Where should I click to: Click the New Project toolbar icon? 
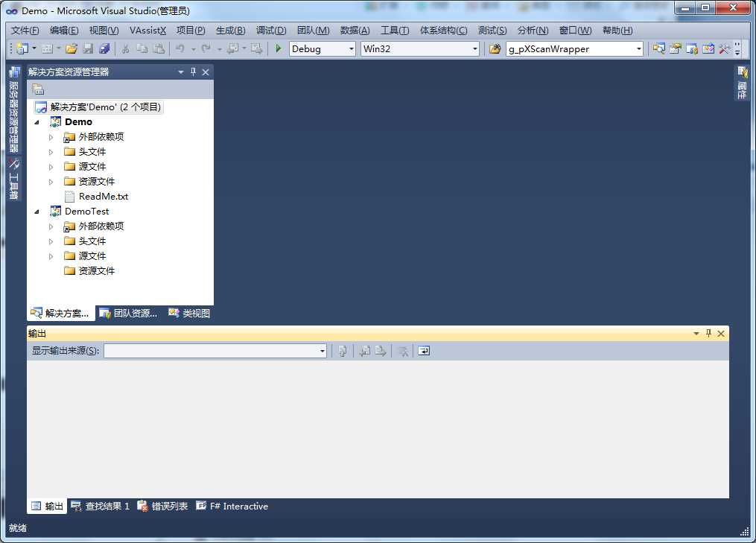[x=22, y=48]
